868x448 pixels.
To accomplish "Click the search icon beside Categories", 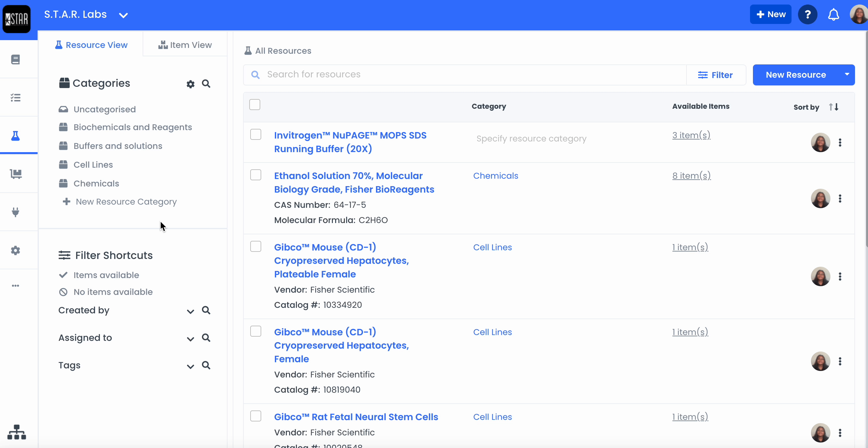I will (x=206, y=84).
